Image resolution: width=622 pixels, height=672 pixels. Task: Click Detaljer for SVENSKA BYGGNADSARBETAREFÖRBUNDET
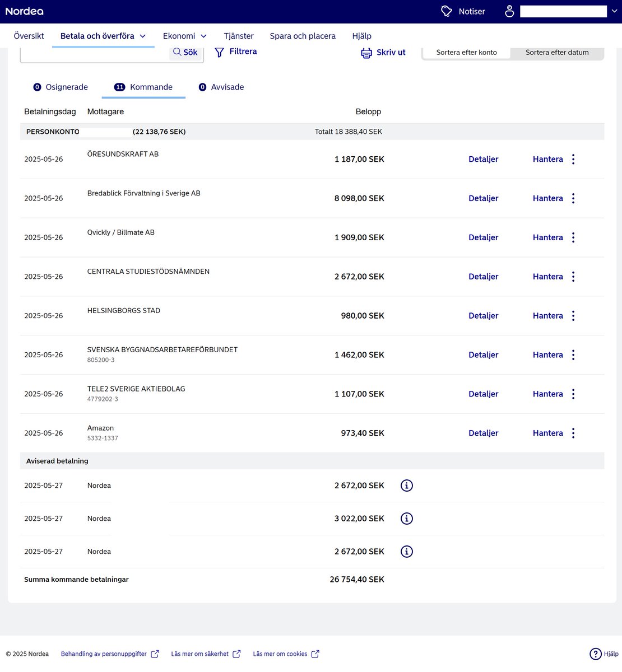click(483, 355)
